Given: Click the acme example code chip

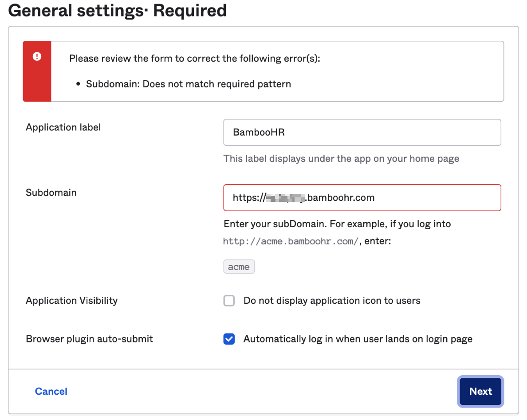Looking at the screenshot, I should [239, 267].
